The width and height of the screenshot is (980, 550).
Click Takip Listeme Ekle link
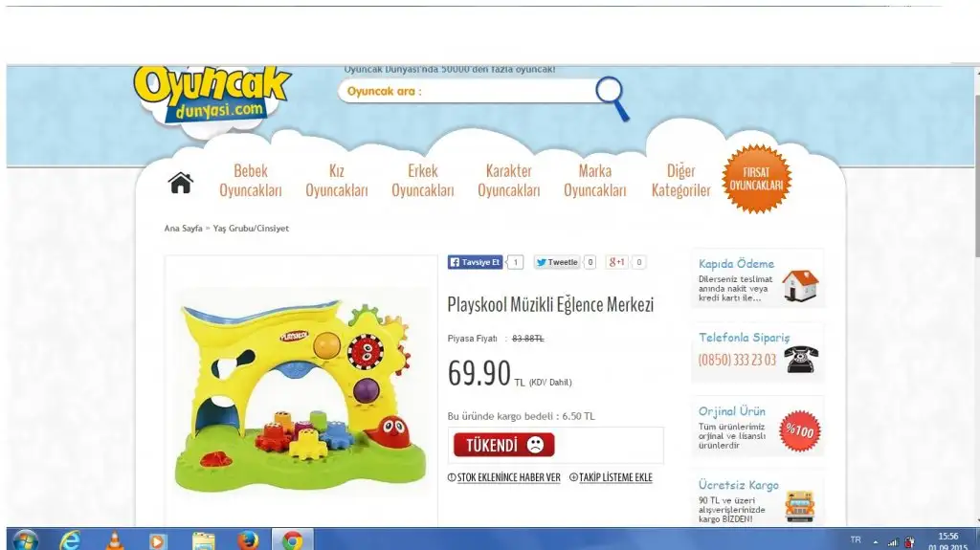pyautogui.click(x=611, y=477)
